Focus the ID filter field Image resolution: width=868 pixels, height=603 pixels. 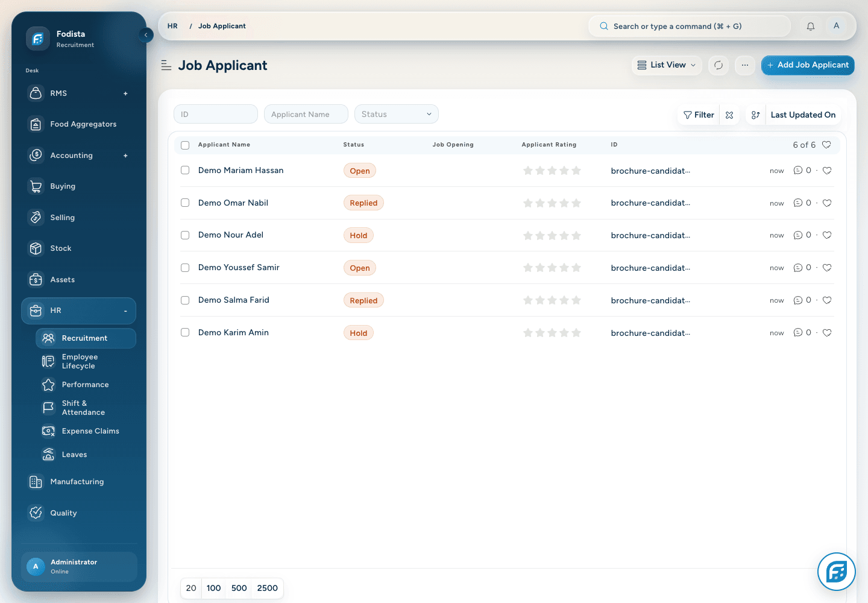click(216, 114)
